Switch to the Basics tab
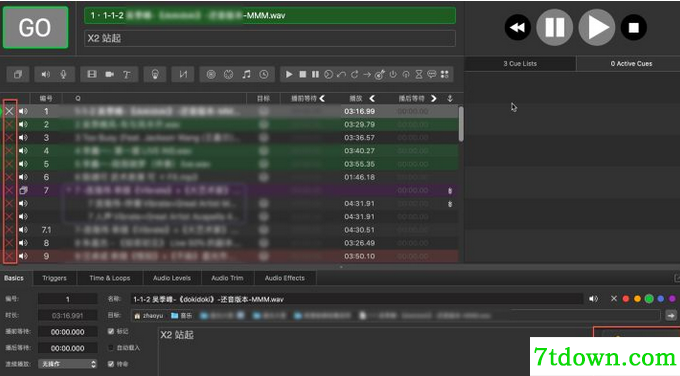 point(14,278)
